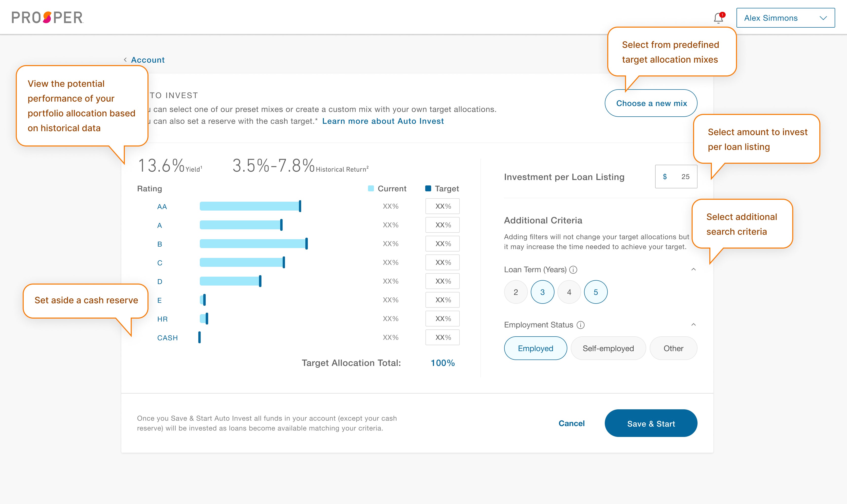Image resolution: width=847 pixels, height=504 pixels.
Task: Edit the AA target percentage field
Action: (x=442, y=206)
